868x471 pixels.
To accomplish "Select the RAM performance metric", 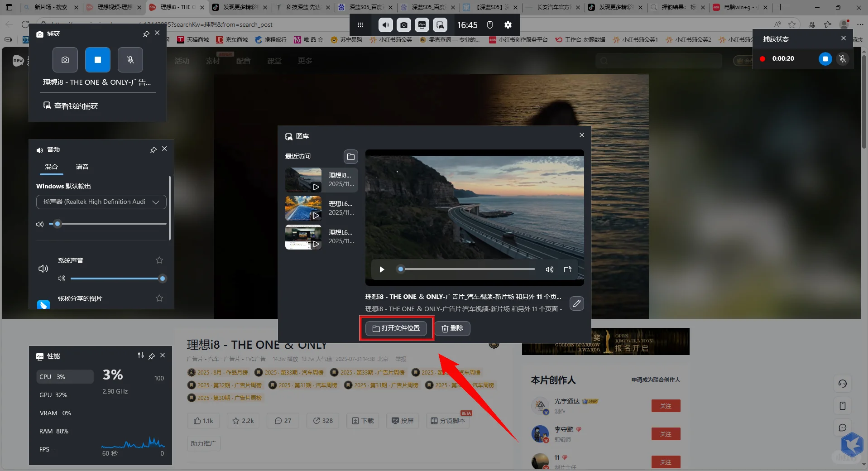I will tap(65, 431).
